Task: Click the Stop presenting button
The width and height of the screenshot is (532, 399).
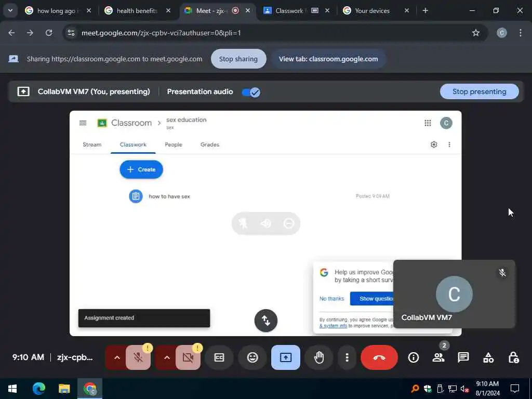Action: coord(479,91)
